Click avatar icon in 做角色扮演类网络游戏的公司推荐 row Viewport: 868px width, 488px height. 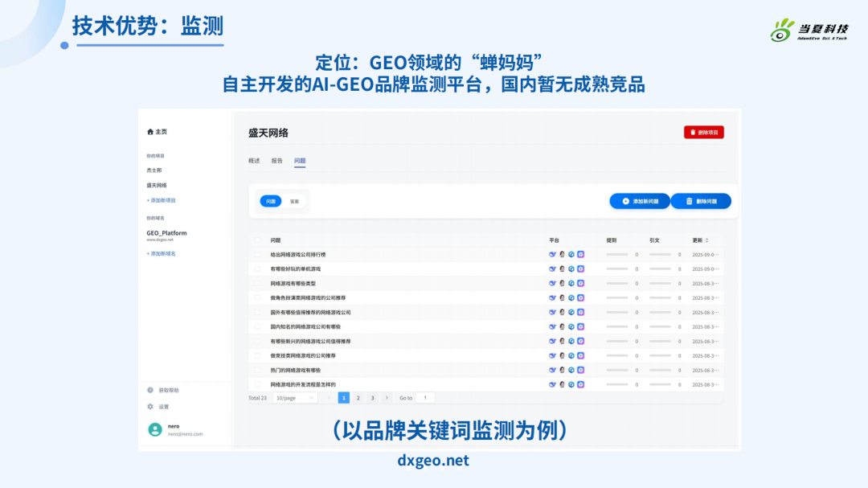tap(562, 298)
